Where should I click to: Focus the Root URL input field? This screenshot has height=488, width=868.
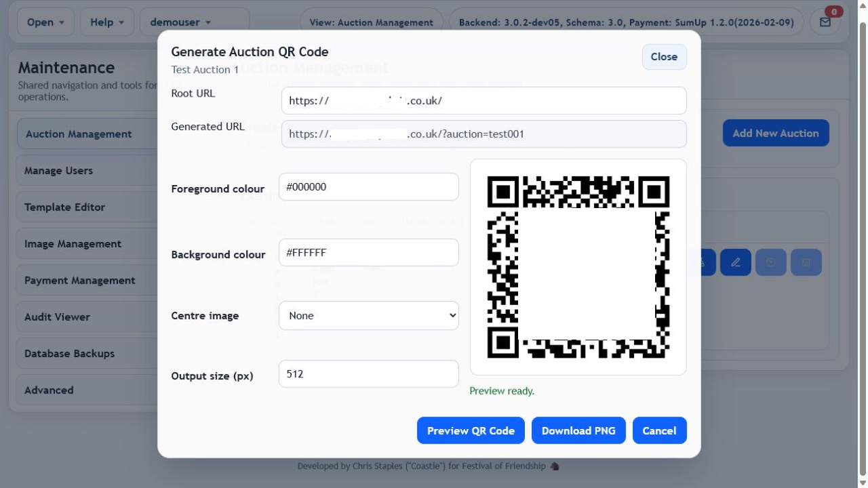(484, 101)
